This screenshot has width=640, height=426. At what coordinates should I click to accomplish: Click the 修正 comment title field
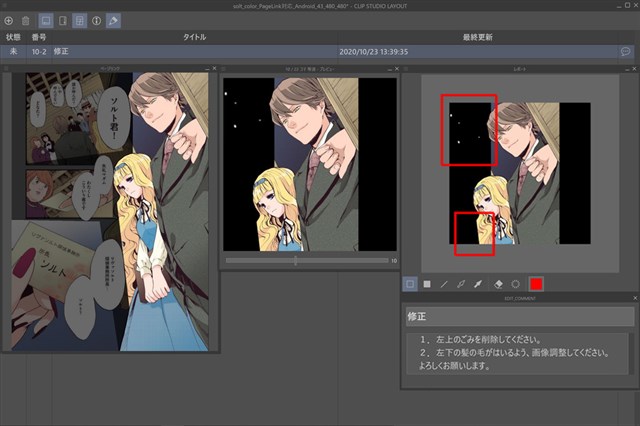pos(520,317)
